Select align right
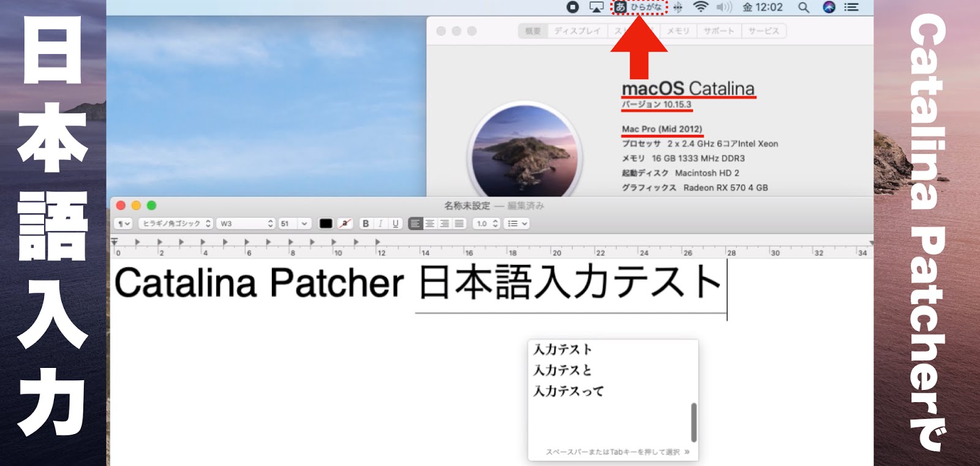The width and height of the screenshot is (980, 466). (445, 224)
